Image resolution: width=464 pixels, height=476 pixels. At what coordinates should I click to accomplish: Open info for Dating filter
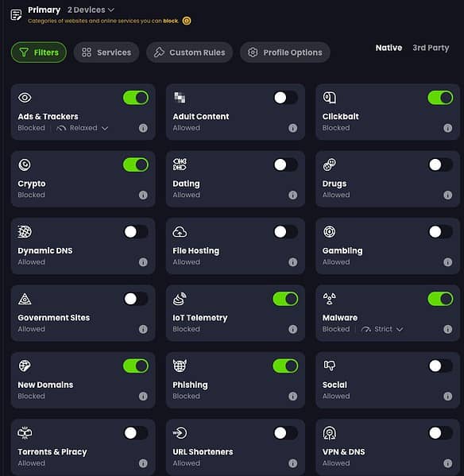click(x=293, y=195)
